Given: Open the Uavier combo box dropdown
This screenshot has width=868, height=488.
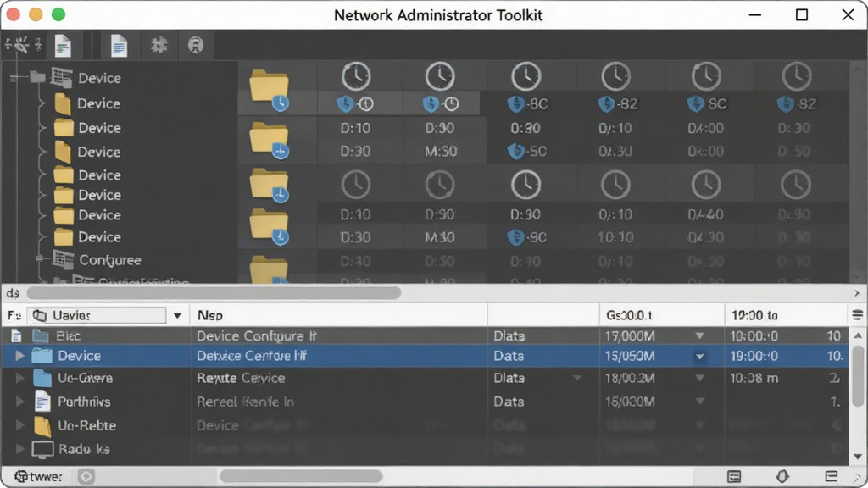Looking at the screenshot, I should click(177, 316).
